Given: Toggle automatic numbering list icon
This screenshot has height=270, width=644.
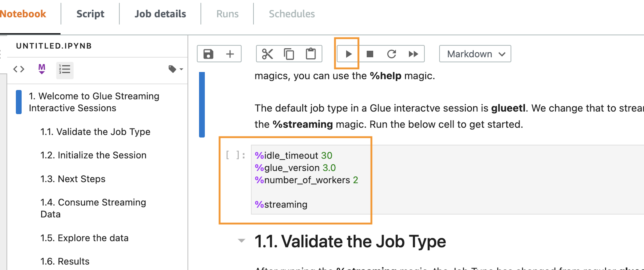Looking at the screenshot, I should pos(65,70).
